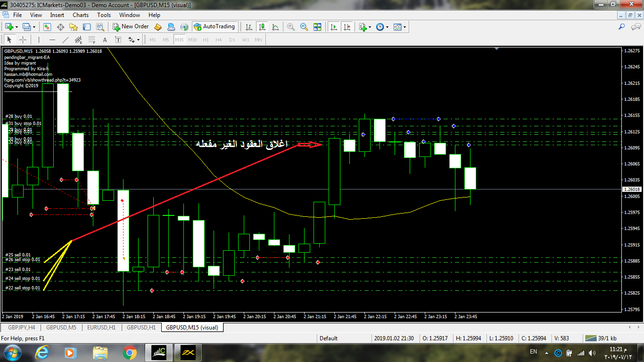The width and height of the screenshot is (644, 362).
Task: Toggle chart Auto Scroll
Action: pos(334,27)
